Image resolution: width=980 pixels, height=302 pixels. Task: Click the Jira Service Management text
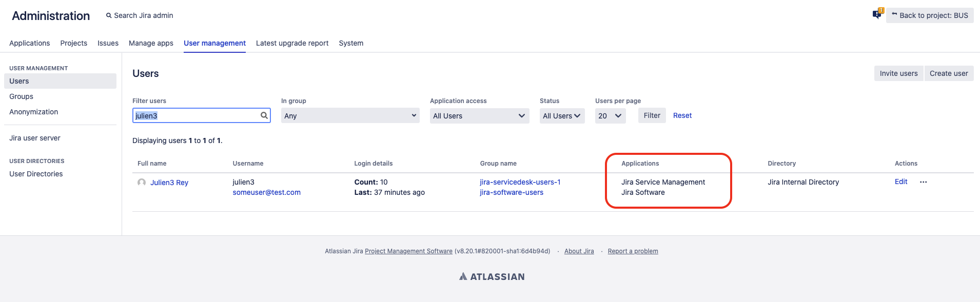[663, 182]
